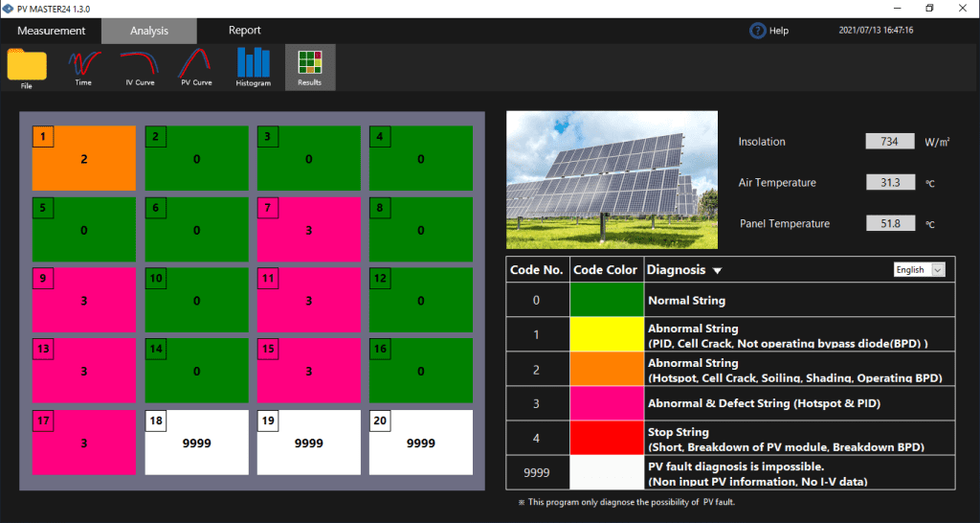Select pink string tile 9
This screenshot has width=980, height=523.
[84, 300]
